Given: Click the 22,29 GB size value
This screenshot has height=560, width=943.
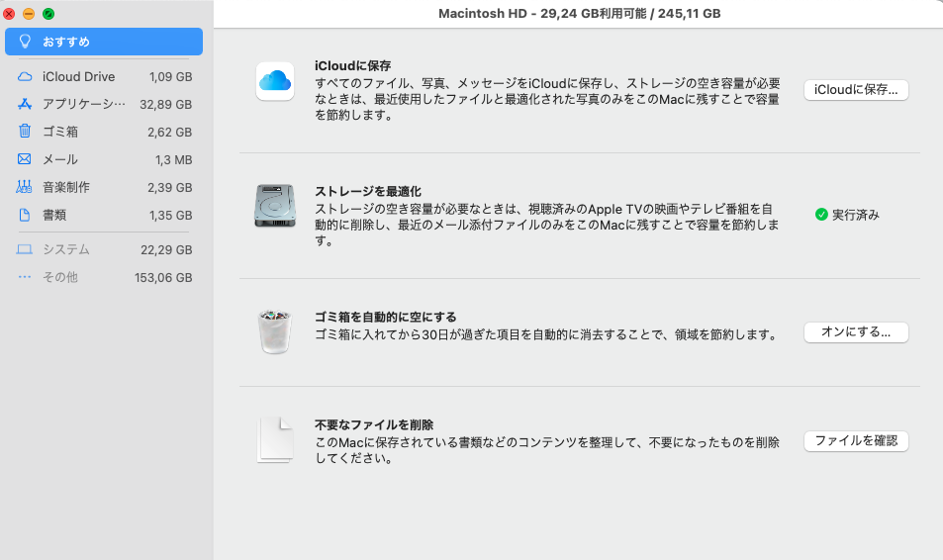Looking at the screenshot, I should coord(166,249).
